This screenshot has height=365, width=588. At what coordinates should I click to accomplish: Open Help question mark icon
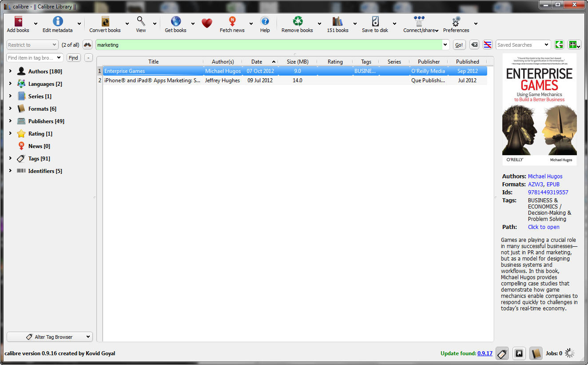pos(265,21)
